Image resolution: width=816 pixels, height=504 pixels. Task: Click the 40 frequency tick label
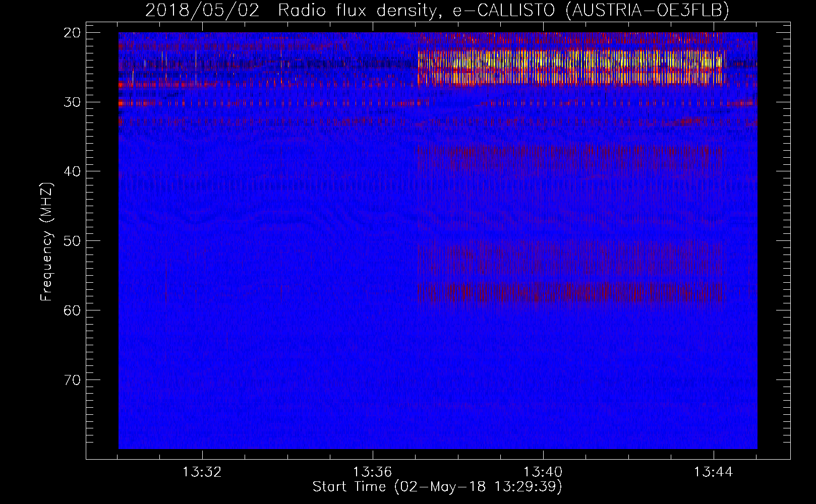73,171
